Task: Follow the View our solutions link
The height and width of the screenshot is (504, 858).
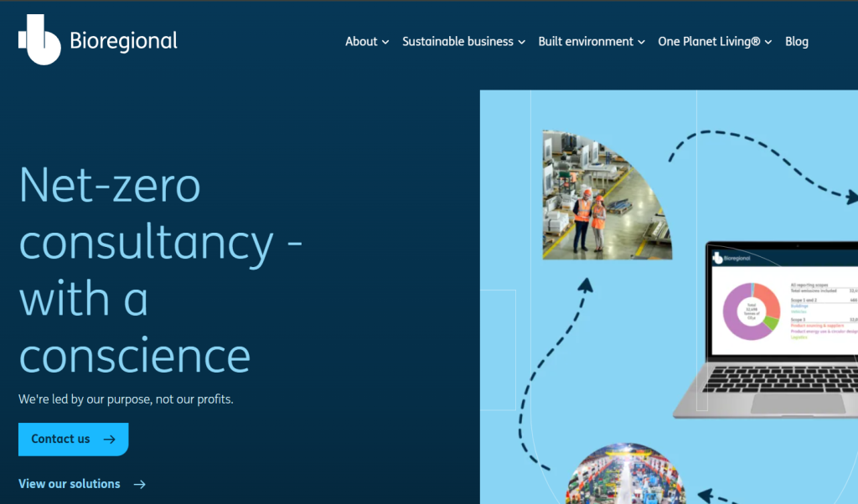Action: (x=70, y=484)
